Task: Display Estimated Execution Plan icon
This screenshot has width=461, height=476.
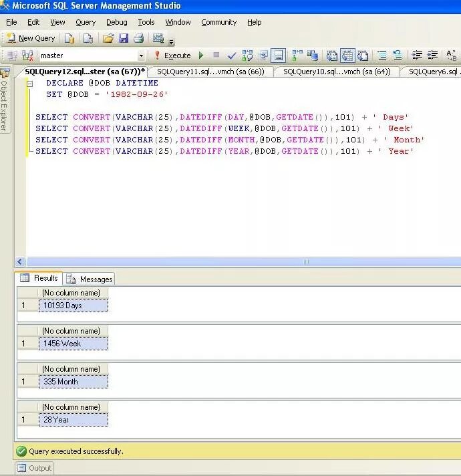Action: [247, 55]
